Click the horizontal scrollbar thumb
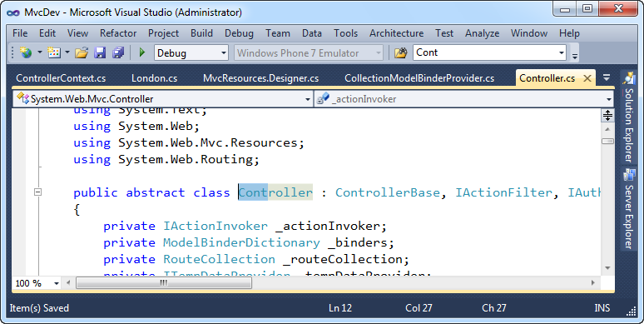 tap(164, 283)
